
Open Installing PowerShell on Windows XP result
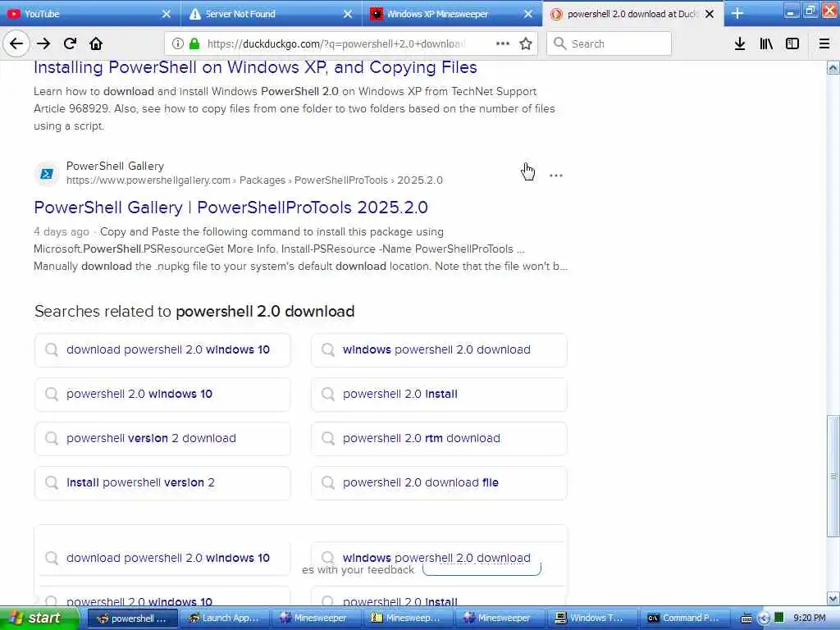(256, 67)
